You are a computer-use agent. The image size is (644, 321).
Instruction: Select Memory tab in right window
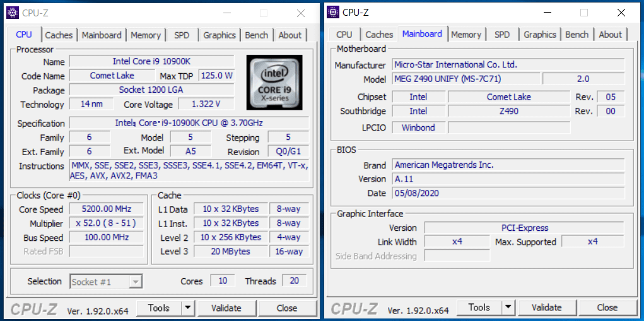(x=465, y=35)
